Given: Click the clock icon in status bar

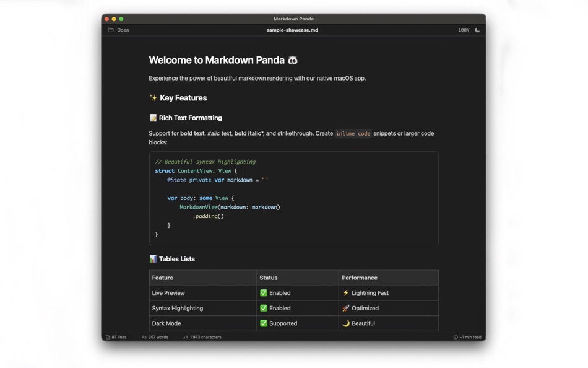Looking at the screenshot, I should (x=456, y=337).
